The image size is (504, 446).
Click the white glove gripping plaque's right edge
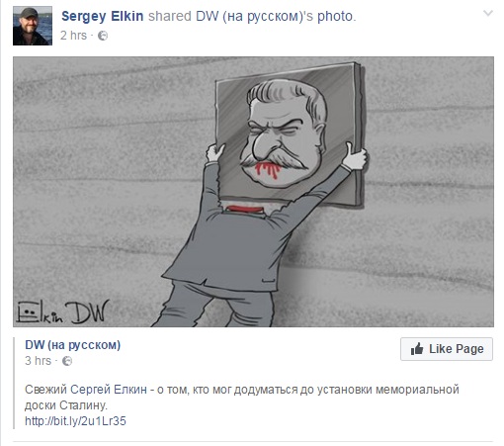point(354,158)
